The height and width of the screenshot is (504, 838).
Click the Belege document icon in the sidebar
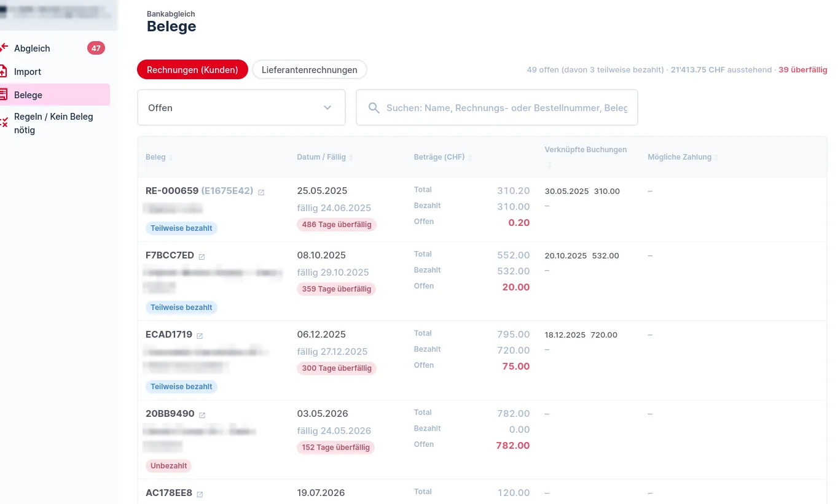tap(4, 95)
